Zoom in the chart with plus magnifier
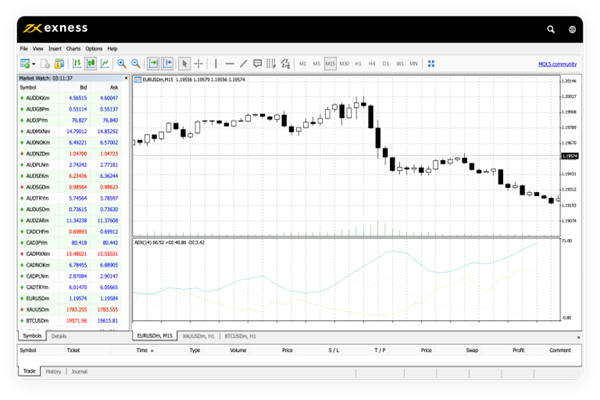This screenshot has width=600, height=400. pos(122,64)
